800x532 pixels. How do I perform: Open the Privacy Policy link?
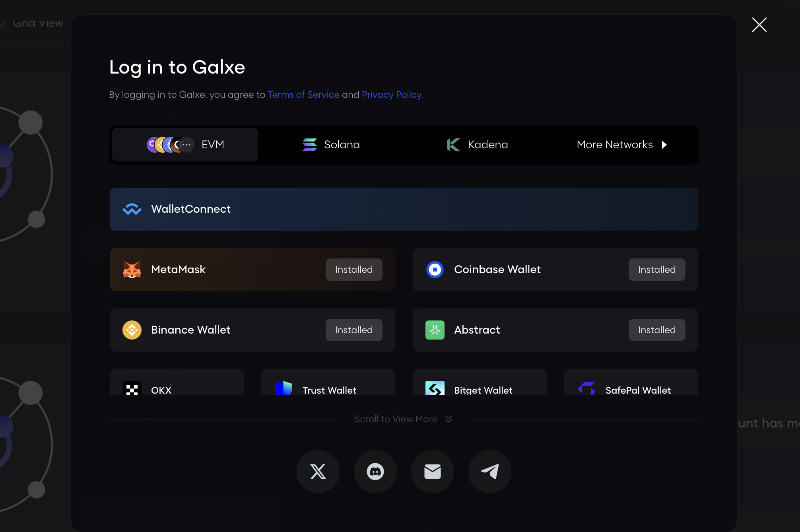[x=392, y=95]
